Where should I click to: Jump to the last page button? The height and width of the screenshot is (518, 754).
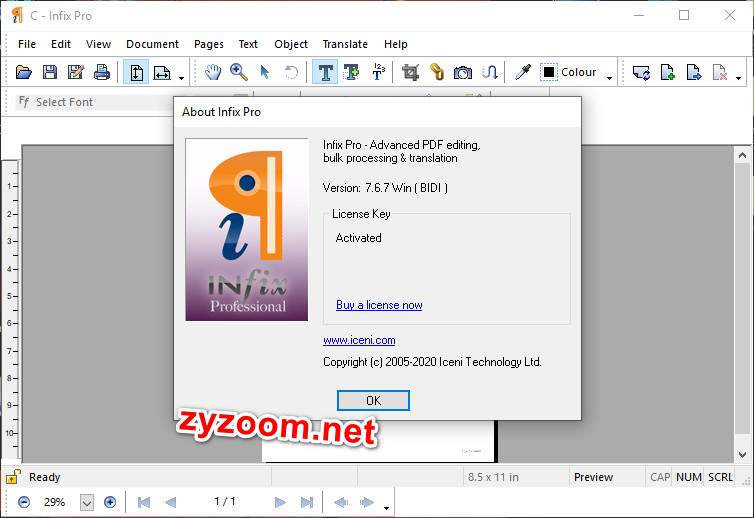click(306, 502)
